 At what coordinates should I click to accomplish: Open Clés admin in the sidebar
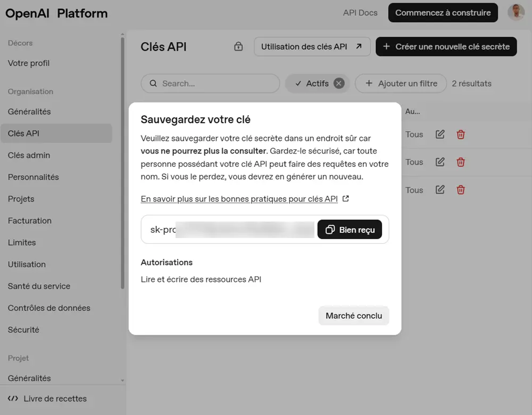(x=29, y=155)
